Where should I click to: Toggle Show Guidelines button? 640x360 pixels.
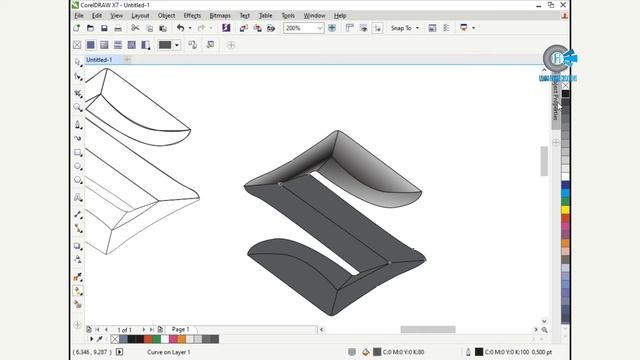pyautogui.click(x=378, y=28)
